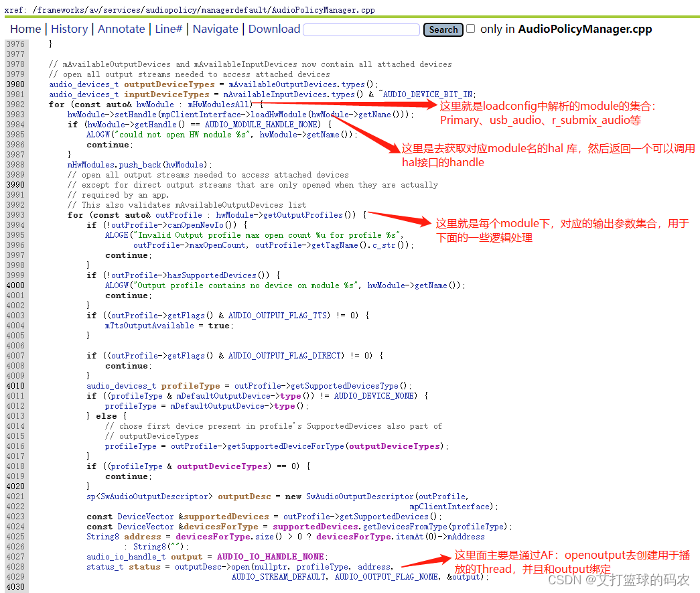Open 'getSupportedDevicesType' method link

[344, 386]
